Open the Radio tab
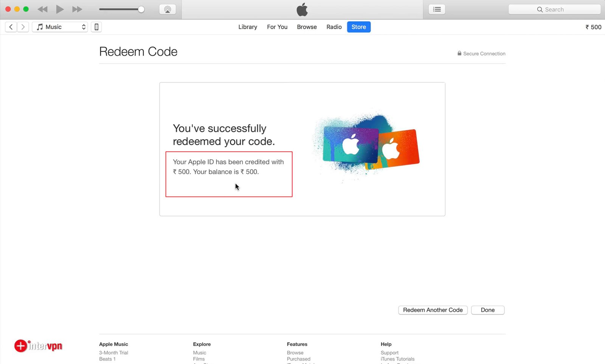 (x=334, y=27)
